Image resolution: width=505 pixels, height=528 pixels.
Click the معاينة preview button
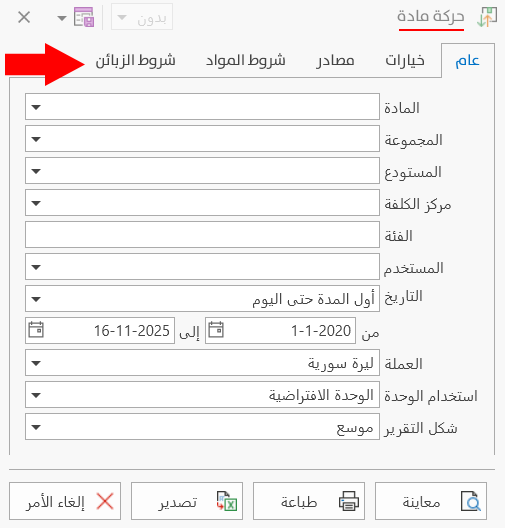pos(431,501)
